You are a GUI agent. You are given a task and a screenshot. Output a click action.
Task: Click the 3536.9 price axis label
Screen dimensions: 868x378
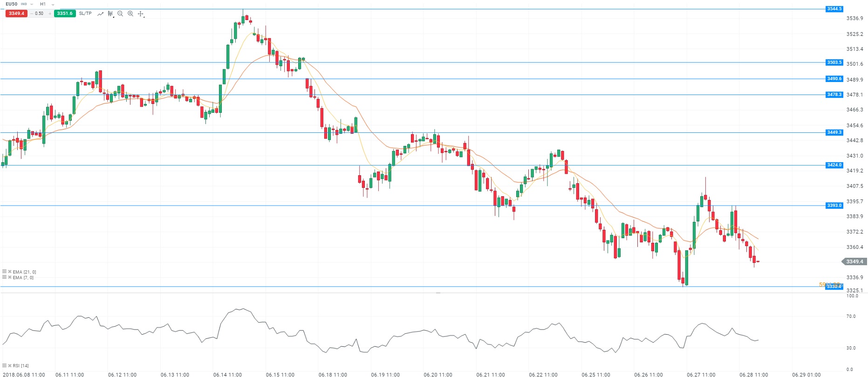click(x=854, y=19)
